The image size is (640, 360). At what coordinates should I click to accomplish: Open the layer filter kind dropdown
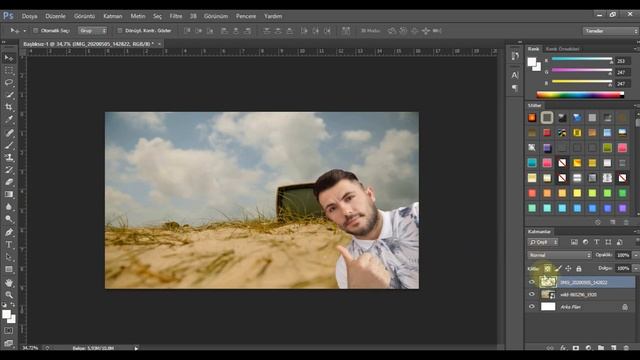coord(543,242)
